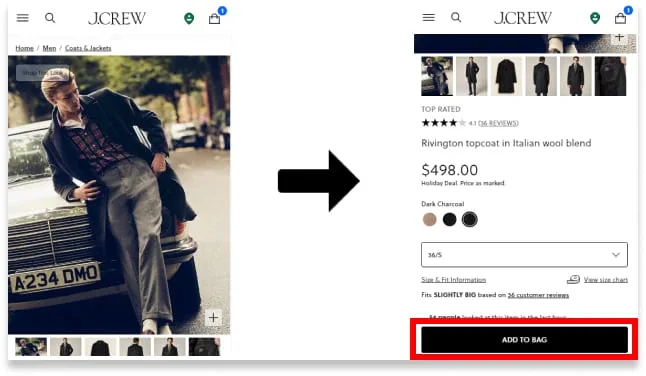This screenshot has height=376, width=646.
Task: Expand size list via chevron arrow
Action: [x=616, y=255]
